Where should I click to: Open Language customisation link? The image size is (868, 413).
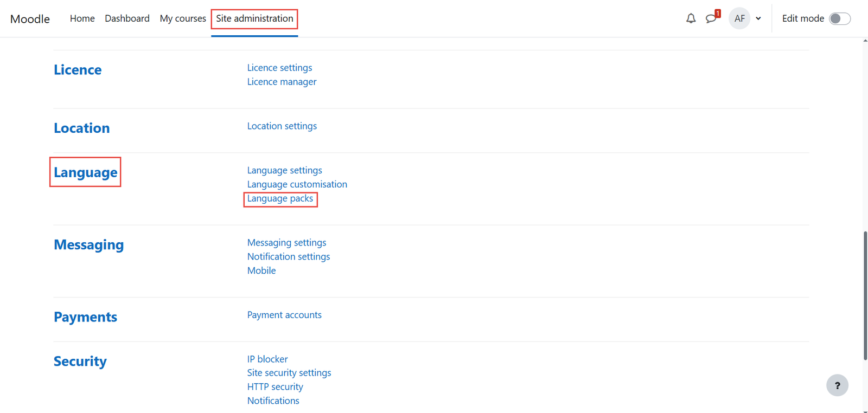(297, 184)
